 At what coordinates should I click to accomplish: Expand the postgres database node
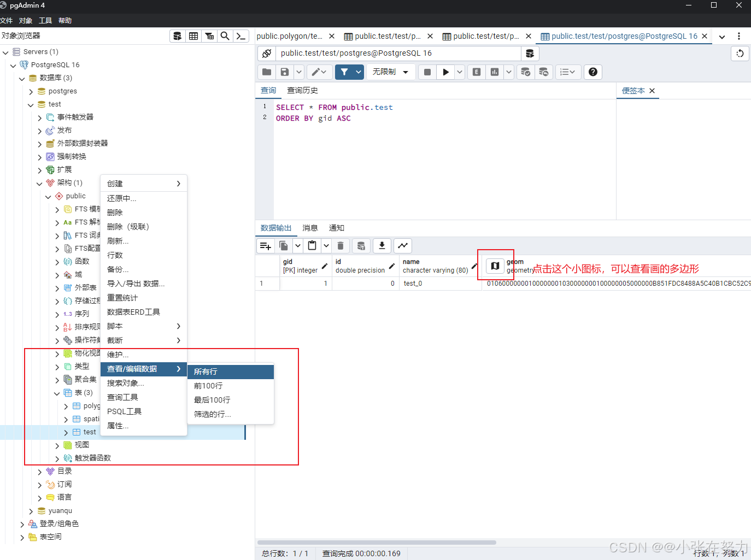31,92
